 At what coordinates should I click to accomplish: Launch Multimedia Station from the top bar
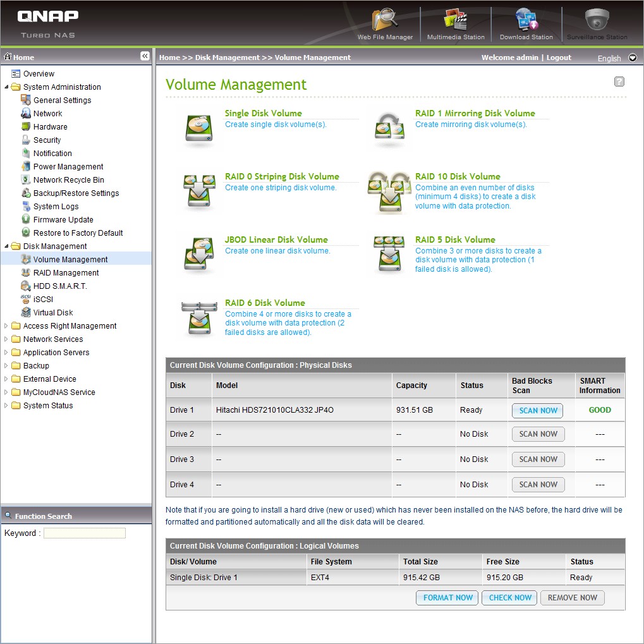tap(455, 21)
